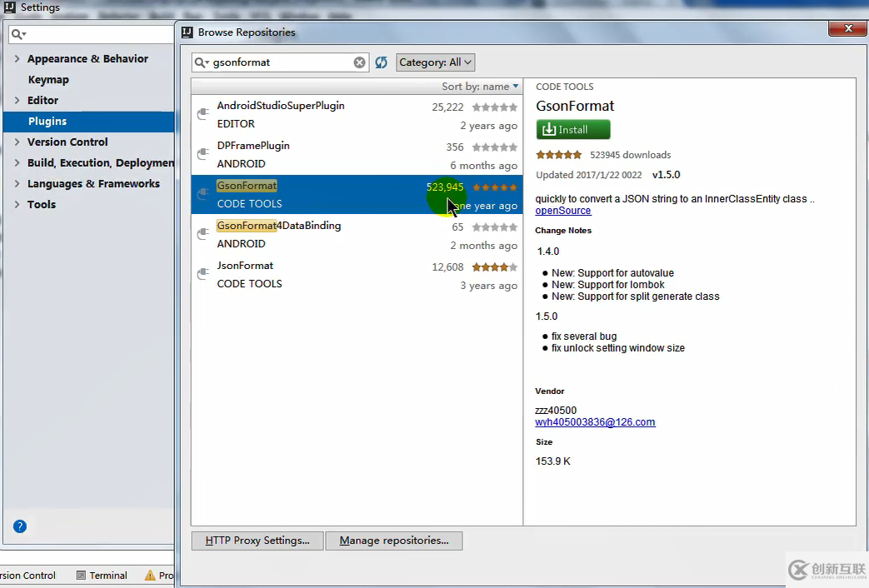Expand the Version Control section

(17, 142)
